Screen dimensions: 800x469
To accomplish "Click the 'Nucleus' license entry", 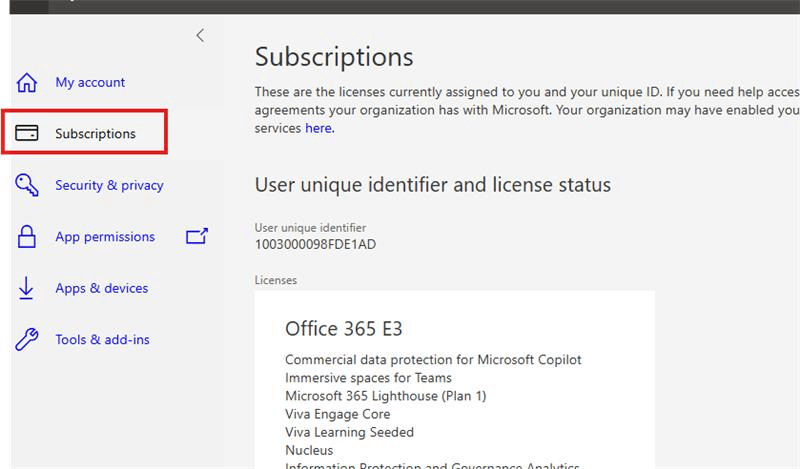I will 309,450.
